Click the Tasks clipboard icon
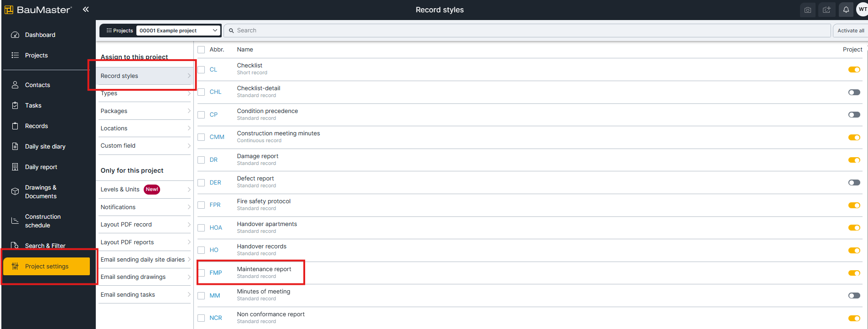This screenshot has width=868, height=329. [x=15, y=105]
